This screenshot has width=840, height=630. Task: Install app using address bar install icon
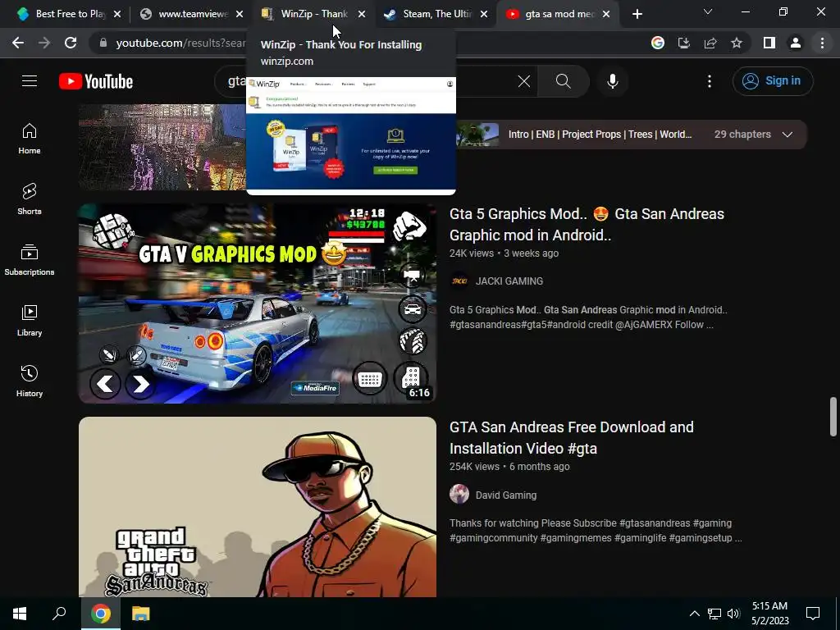point(684,43)
